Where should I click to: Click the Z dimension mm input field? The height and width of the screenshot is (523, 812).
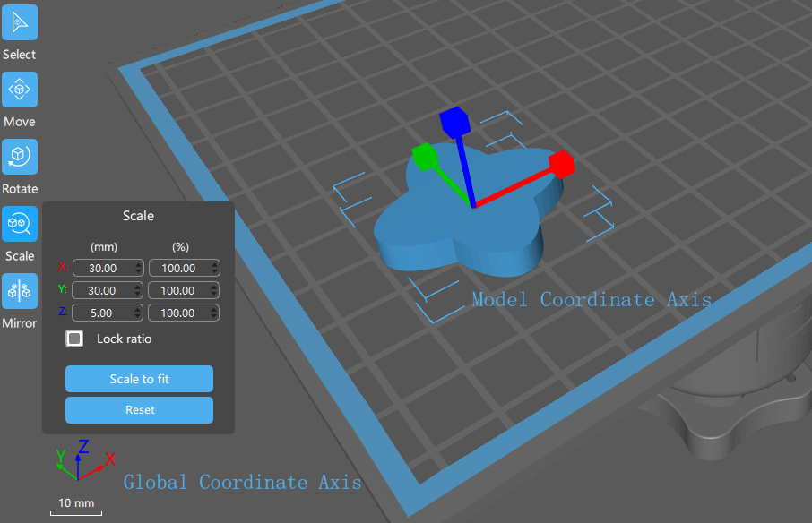[x=102, y=313]
